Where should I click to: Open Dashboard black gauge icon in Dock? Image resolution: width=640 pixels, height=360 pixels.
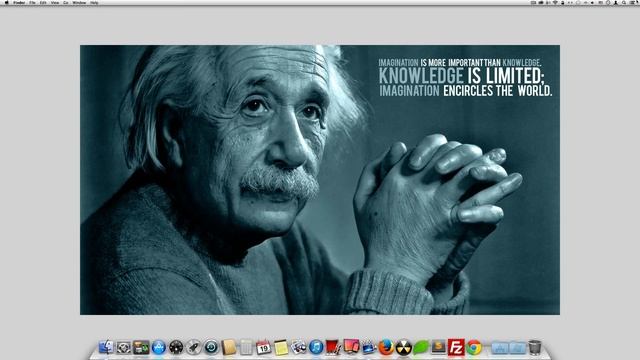[x=176, y=348]
